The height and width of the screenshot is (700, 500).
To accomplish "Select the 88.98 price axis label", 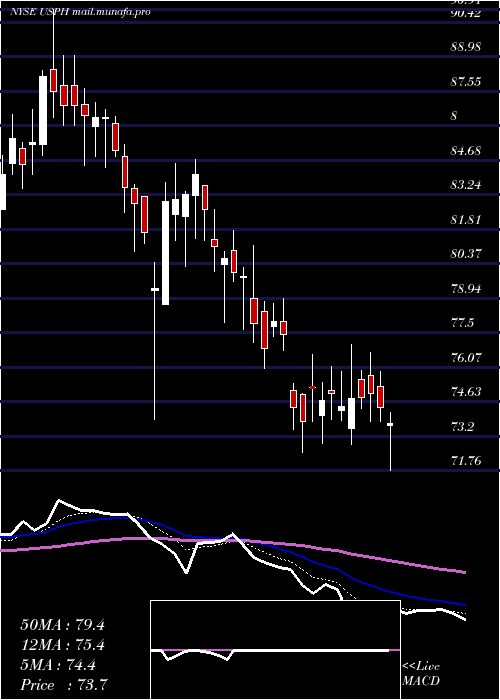I will (466, 47).
